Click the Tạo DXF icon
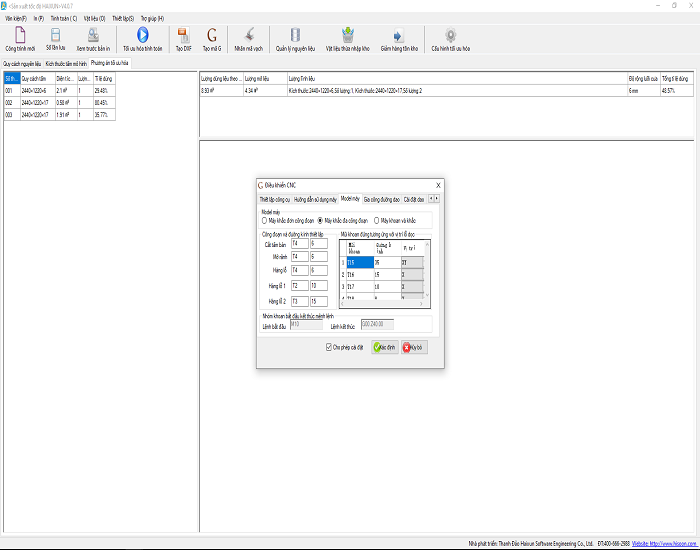 point(183,35)
